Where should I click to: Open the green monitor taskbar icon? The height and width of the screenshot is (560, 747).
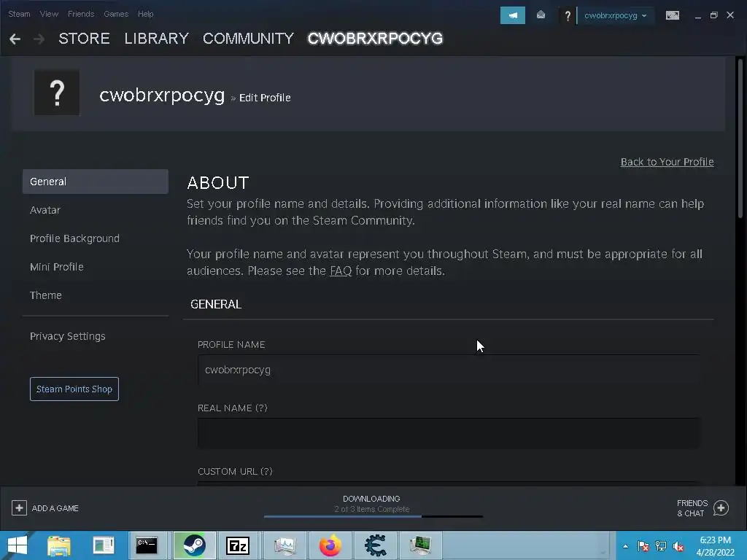click(420, 545)
